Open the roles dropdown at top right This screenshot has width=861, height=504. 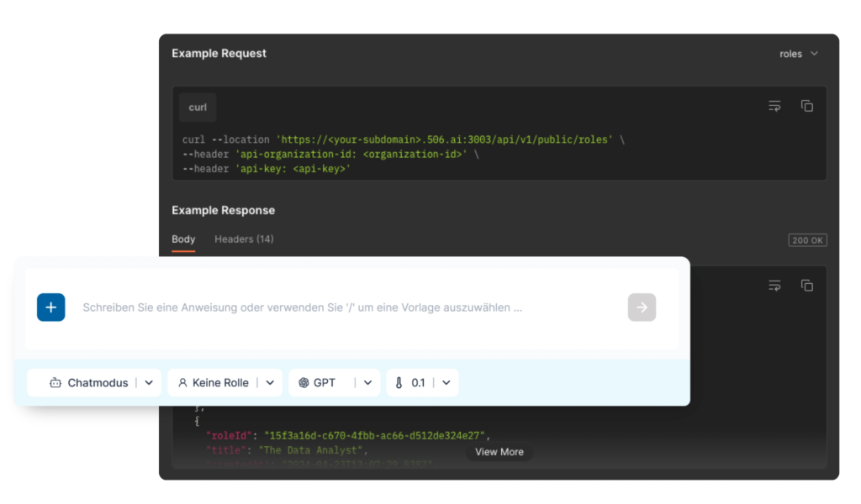798,54
